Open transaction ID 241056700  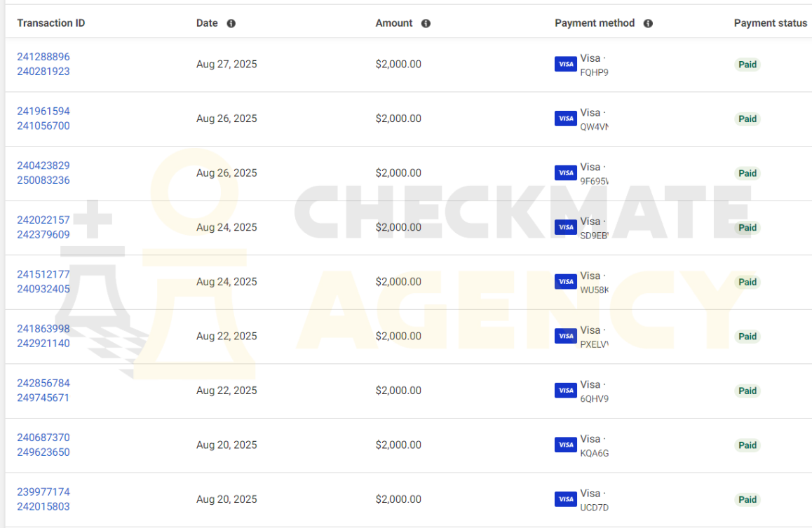[43, 126]
